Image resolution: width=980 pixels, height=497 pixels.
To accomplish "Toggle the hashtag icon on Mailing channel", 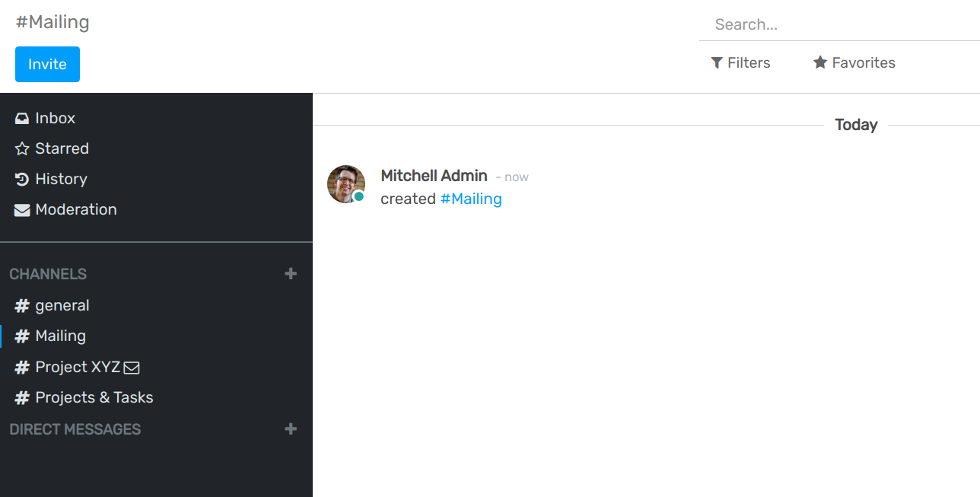I will (x=21, y=336).
